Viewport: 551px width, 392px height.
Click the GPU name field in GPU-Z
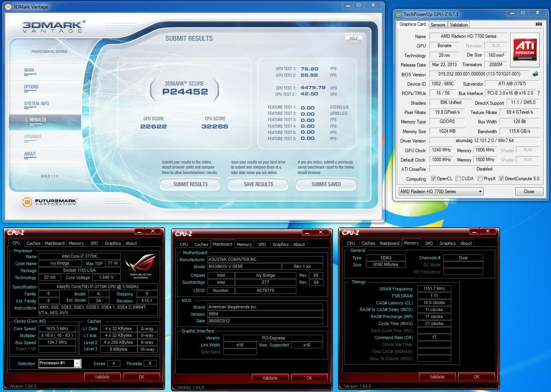click(x=444, y=46)
